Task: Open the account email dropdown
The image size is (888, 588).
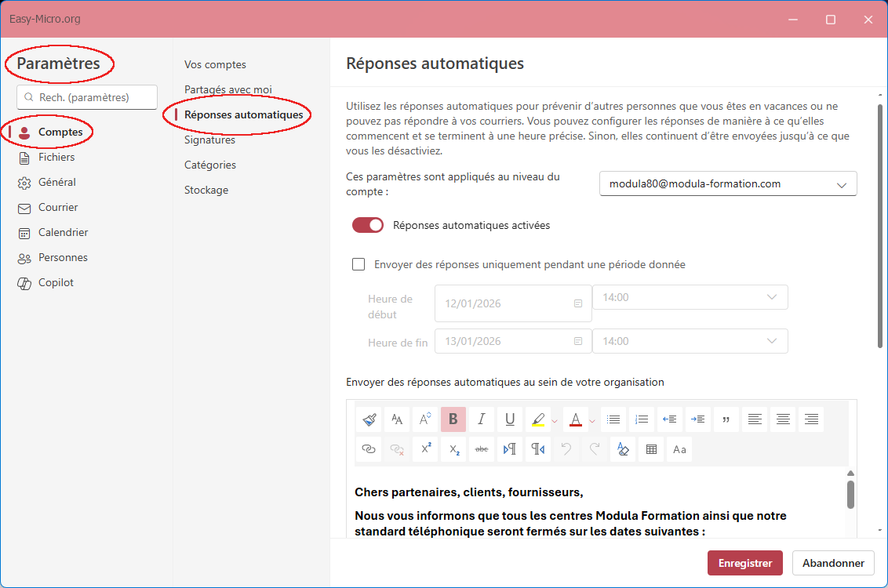Action: pos(728,184)
